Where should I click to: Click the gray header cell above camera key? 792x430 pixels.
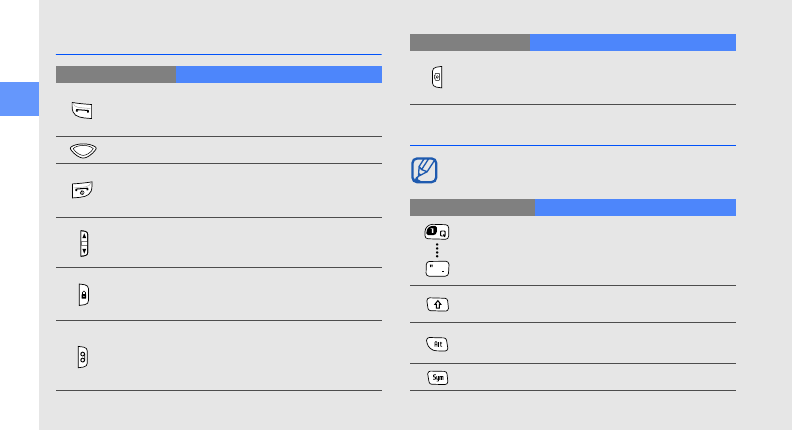coord(469,42)
